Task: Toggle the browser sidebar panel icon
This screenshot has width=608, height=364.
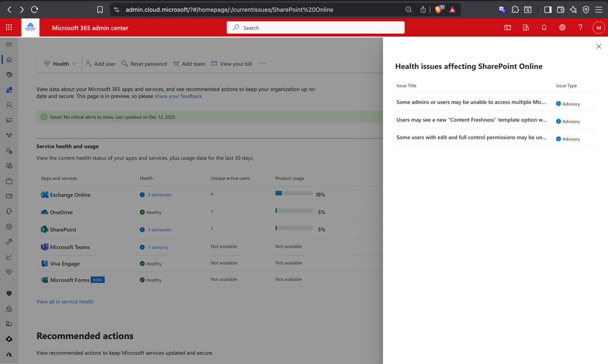Action: click(x=548, y=9)
